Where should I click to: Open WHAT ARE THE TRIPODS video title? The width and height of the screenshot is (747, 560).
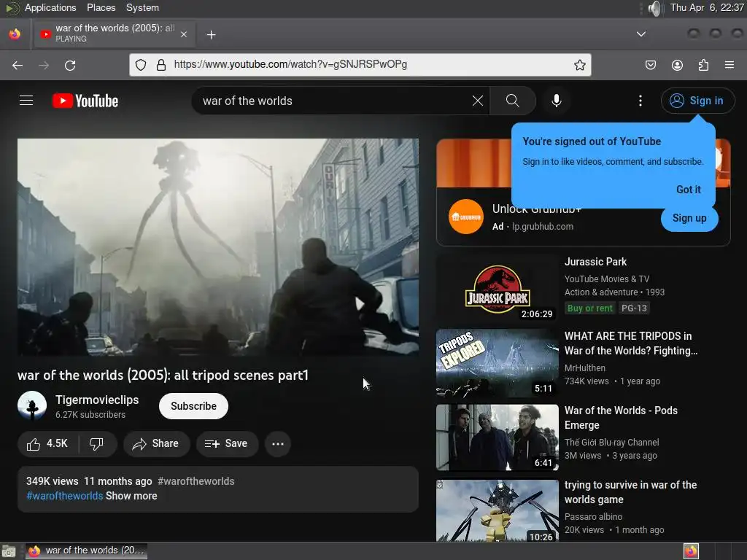tap(631, 343)
